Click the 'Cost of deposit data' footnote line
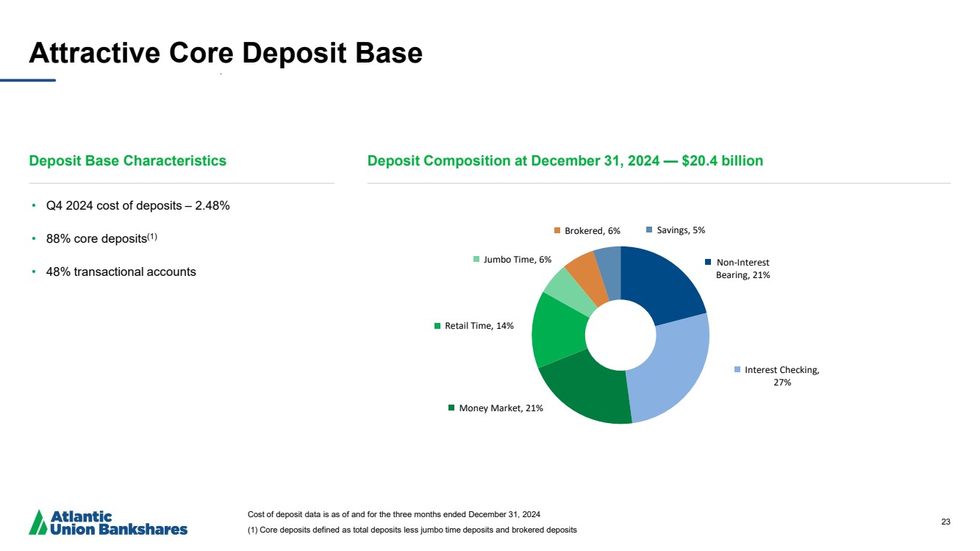 tap(395, 513)
